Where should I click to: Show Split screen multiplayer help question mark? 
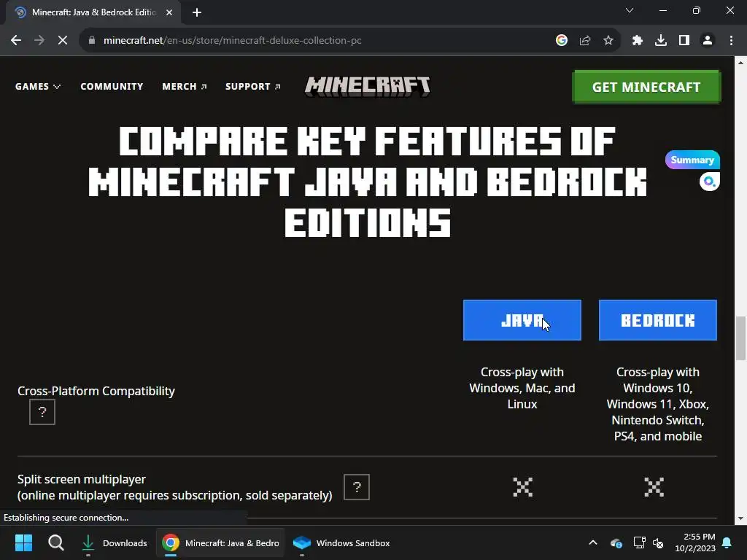tap(356, 486)
